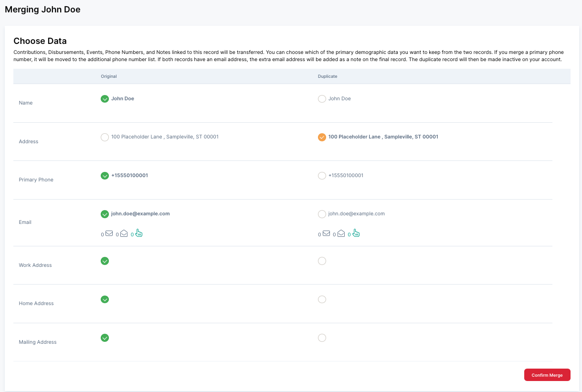Click the Home Address row label
The width and height of the screenshot is (582, 392).
point(36,303)
